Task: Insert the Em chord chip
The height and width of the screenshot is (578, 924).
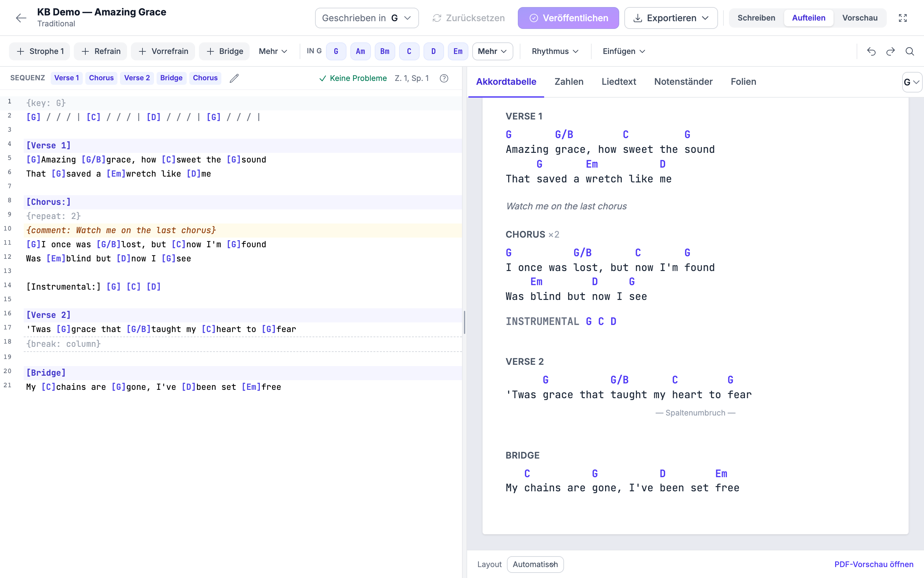Action: 458,51
